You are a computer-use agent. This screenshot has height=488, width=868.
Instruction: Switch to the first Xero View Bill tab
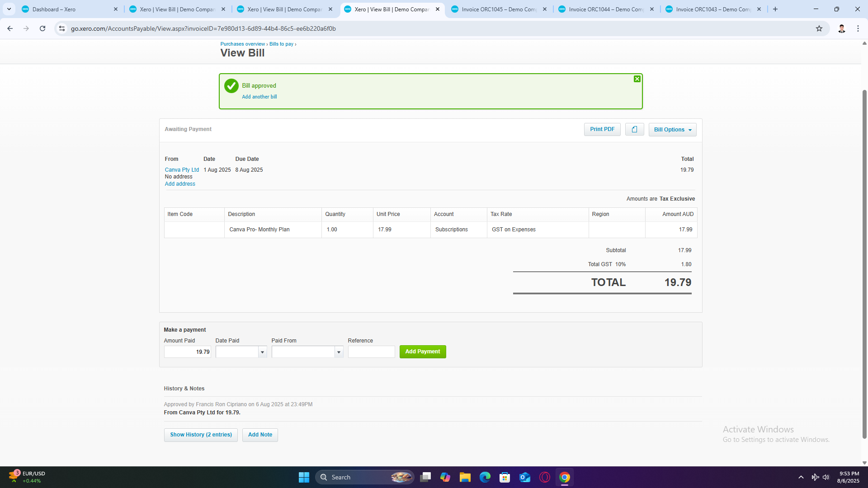[x=177, y=9]
